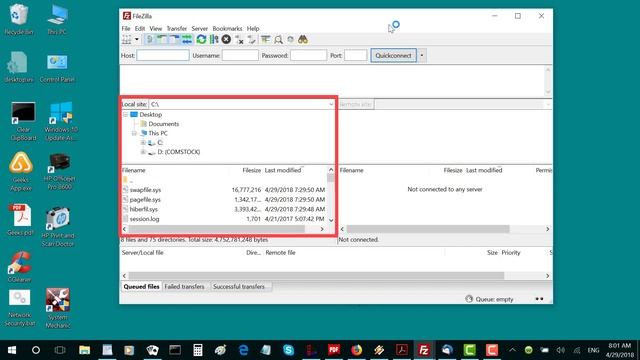This screenshot has width=640, height=360.
Task: Sort remote list by Filename header
Action: 351,170
